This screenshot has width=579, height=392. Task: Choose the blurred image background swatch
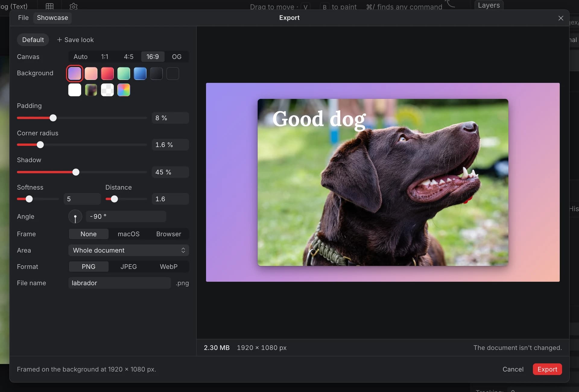pos(91,90)
